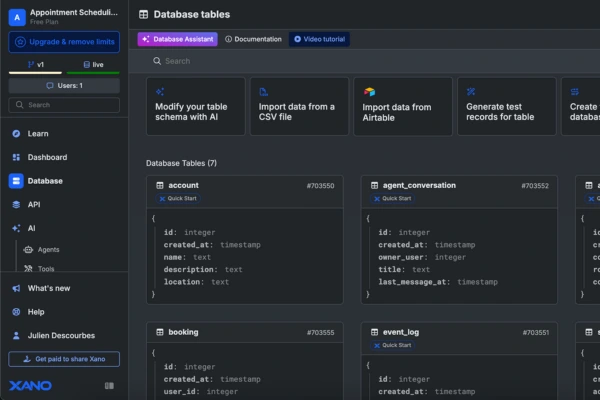Image resolution: width=600 pixels, height=400 pixels.
Task: Click the Julien Descourbes user icon
Action: (x=16, y=336)
